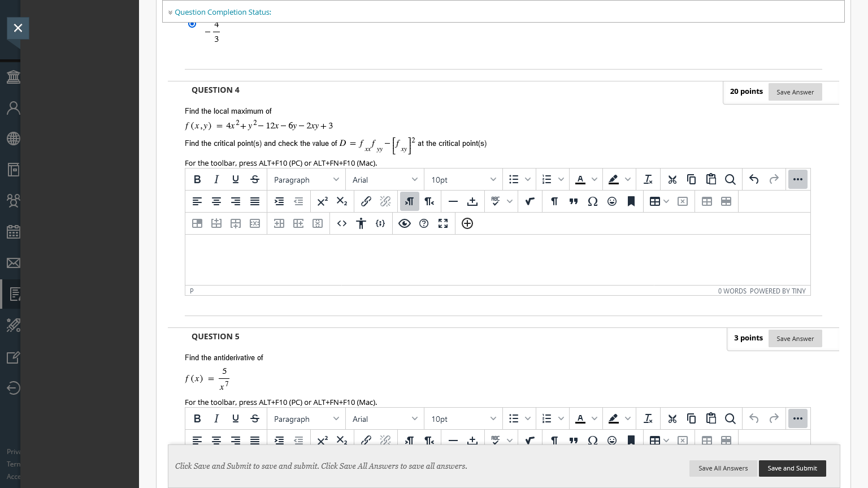Toggle left-to-right direction in Question 4
Screen dimensions: 868x488
[410, 201]
